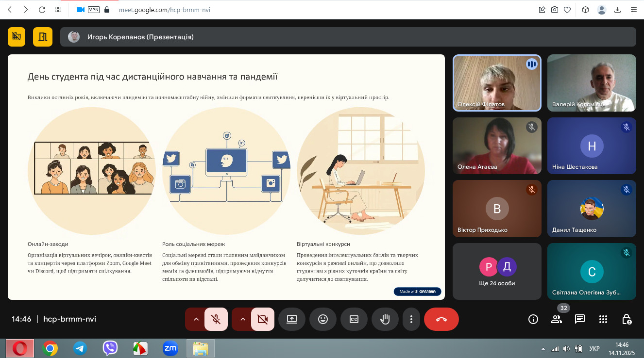Click the browser address bar URL
644x358 pixels.
(x=164, y=10)
